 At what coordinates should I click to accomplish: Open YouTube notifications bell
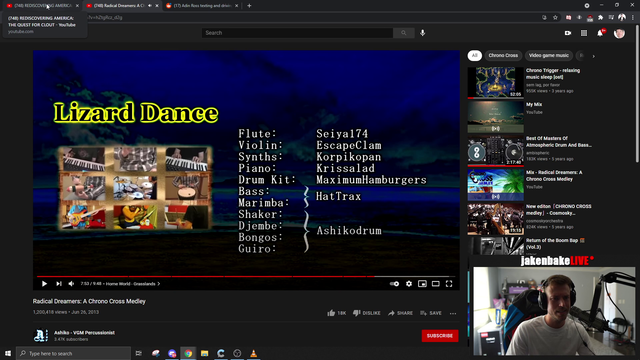[600, 33]
